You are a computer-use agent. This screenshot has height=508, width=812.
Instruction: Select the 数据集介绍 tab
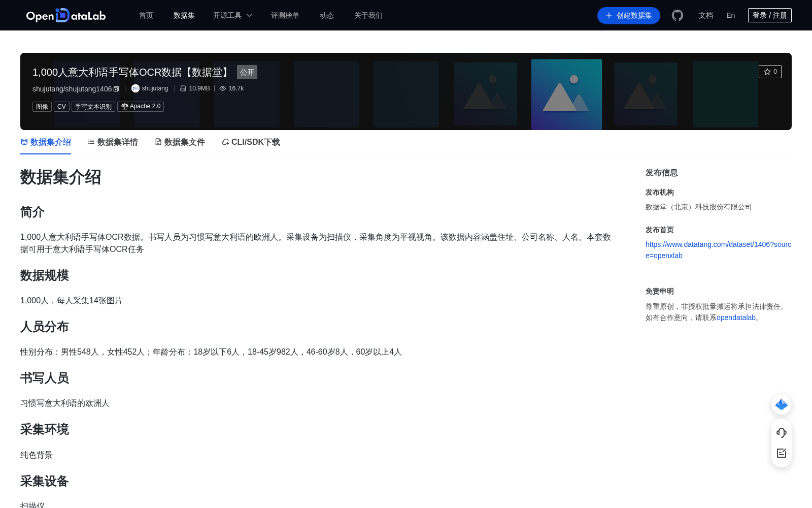(x=46, y=142)
